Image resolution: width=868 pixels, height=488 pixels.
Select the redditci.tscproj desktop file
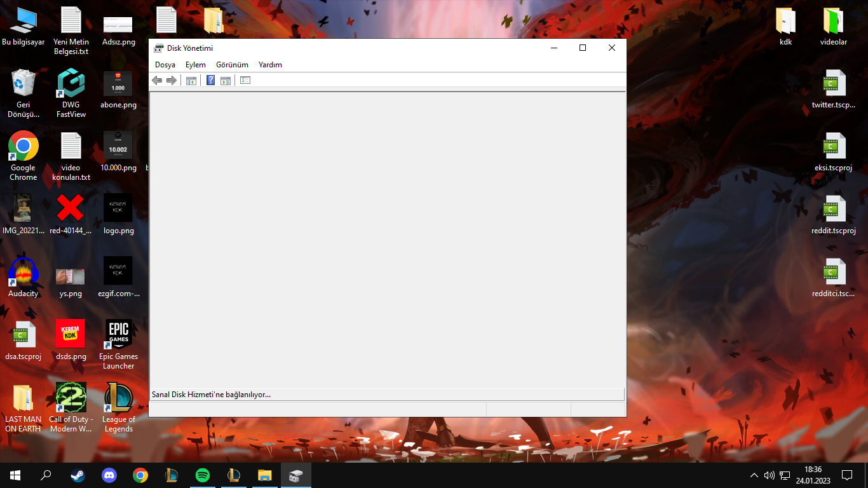click(x=833, y=278)
